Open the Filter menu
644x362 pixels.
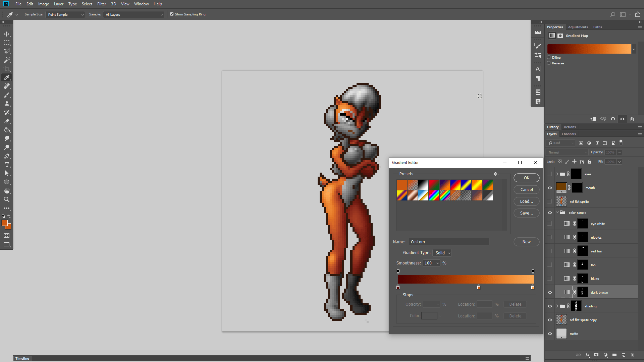click(x=101, y=4)
